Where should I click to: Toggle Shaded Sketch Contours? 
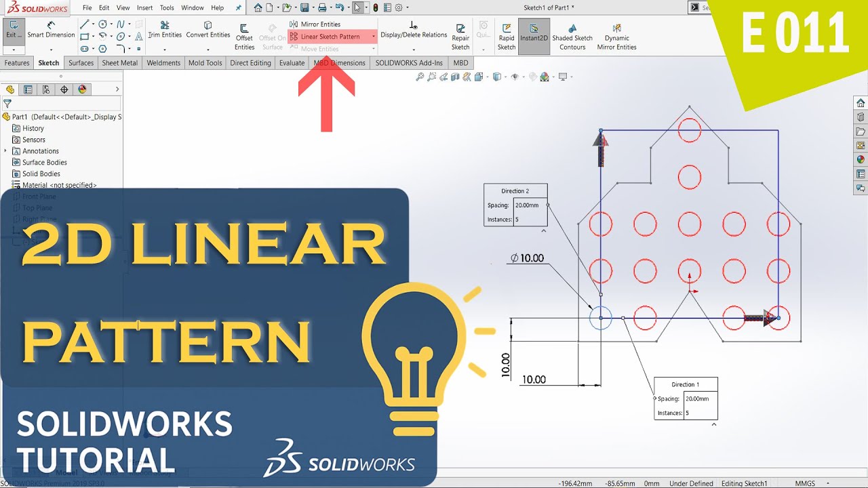tap(572, 37)
